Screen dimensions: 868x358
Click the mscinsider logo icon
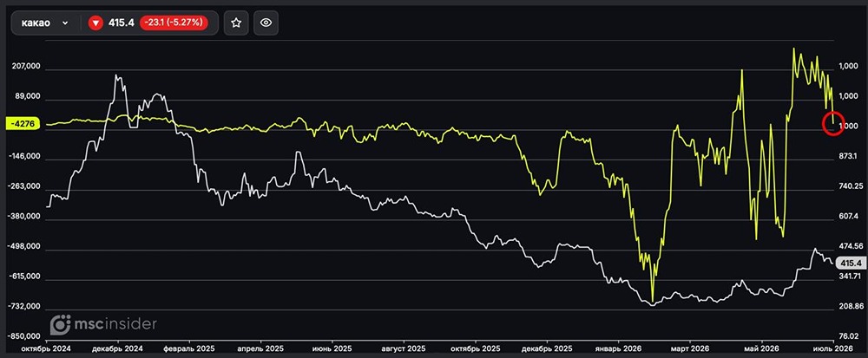tap(60, 325)
